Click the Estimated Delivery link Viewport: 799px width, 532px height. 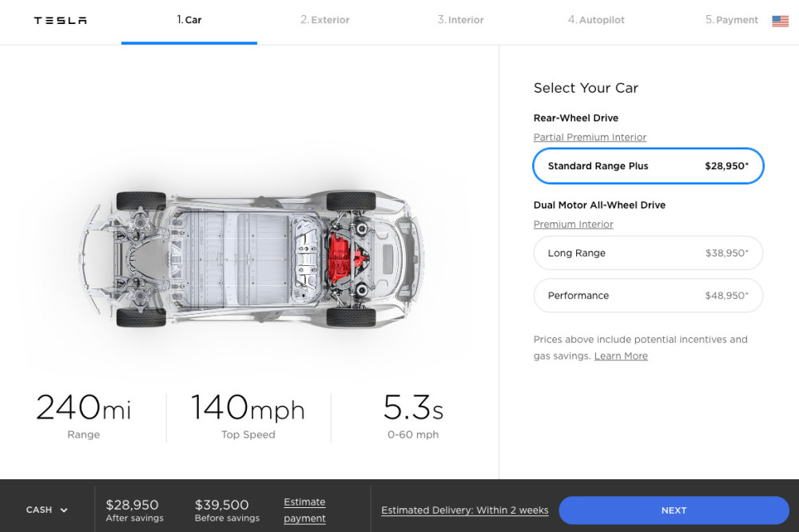tap(464, 510)
